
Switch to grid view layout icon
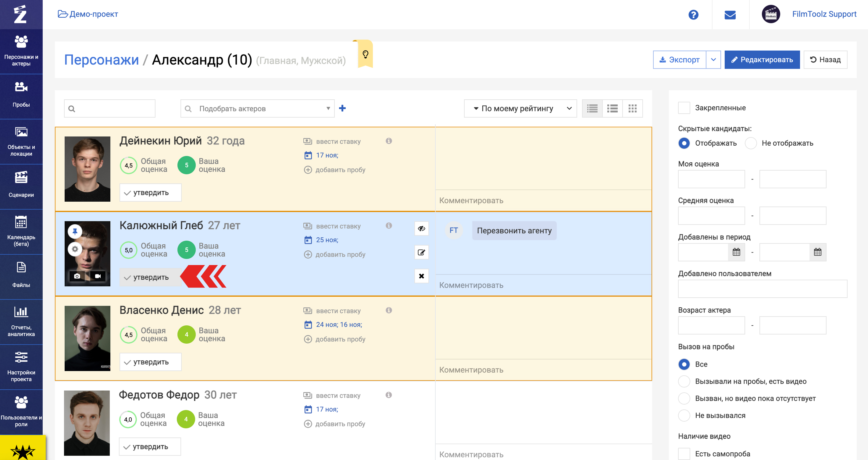click(632, 108)
